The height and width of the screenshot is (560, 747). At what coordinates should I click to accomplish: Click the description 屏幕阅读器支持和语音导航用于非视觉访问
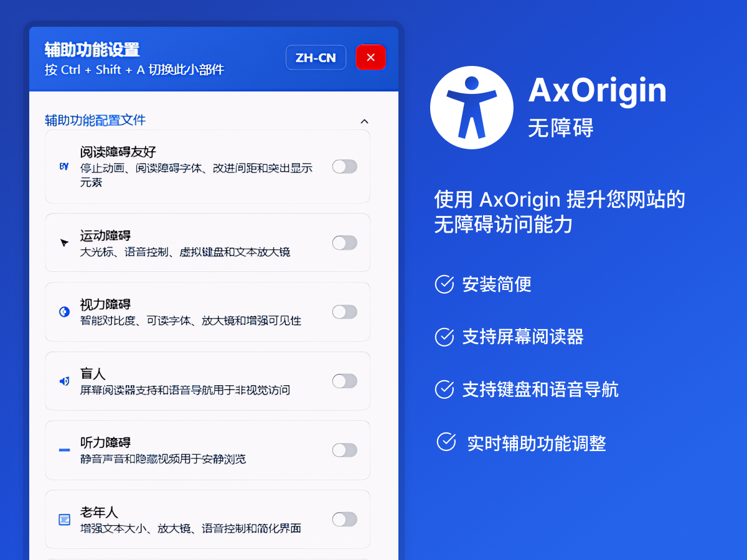click(x=185, y=390)
